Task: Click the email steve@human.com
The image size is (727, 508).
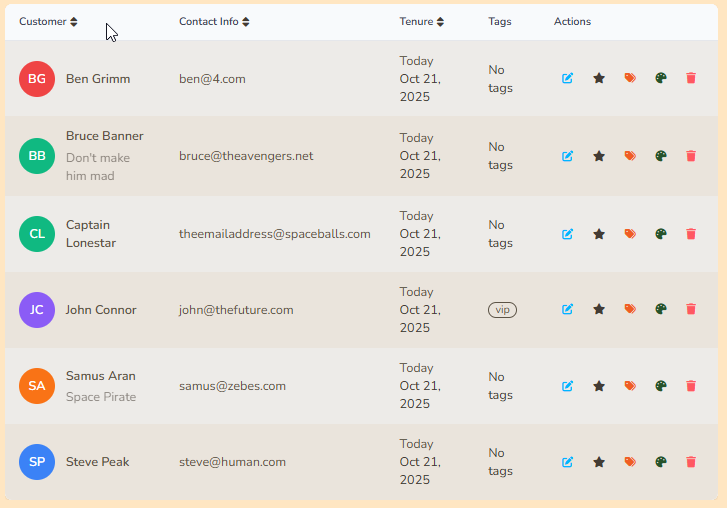Action: pos(232,462)
